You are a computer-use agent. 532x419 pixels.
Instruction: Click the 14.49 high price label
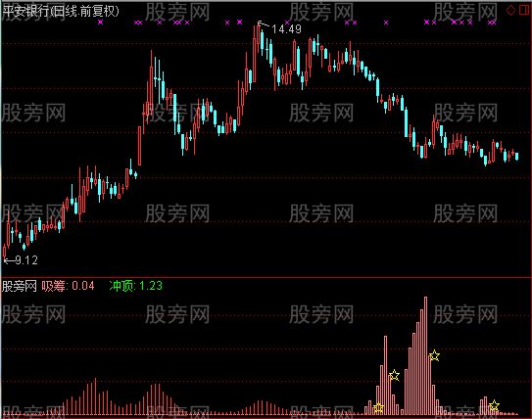(286, 29)
